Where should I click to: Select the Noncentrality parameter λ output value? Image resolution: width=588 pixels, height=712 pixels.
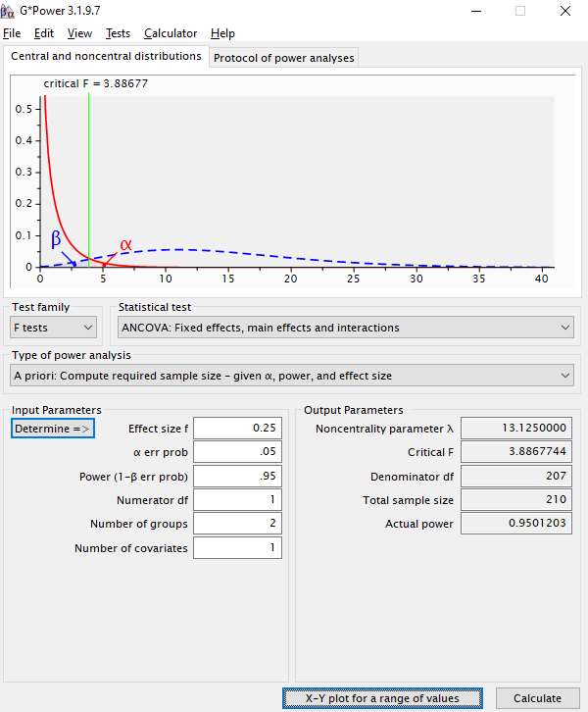tap(516, 429)
